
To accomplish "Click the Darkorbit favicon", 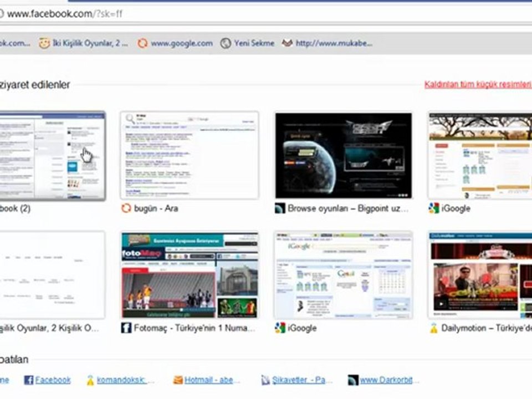I will coord(353,380).
